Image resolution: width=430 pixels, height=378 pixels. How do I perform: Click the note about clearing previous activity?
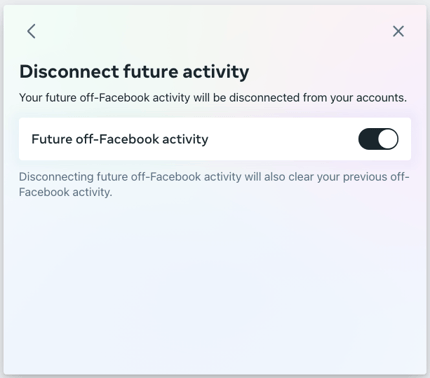214,184
